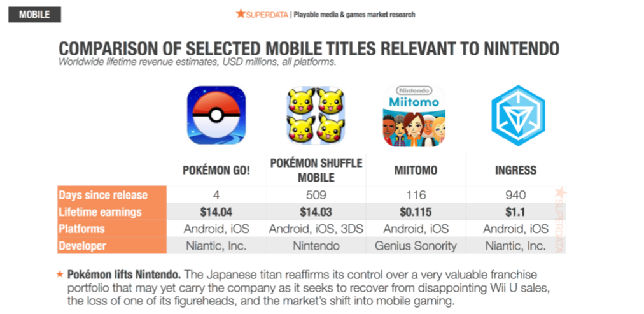Screen dimensions: 644x314
Task: Click the Pokémon lifts Nintendo bold text
Action: coord(123,275)
